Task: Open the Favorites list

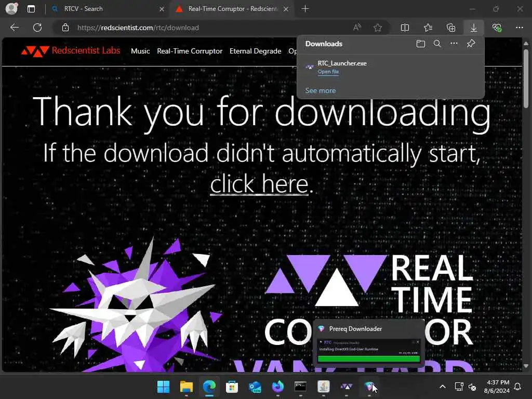Action: [x=428, y=28]
